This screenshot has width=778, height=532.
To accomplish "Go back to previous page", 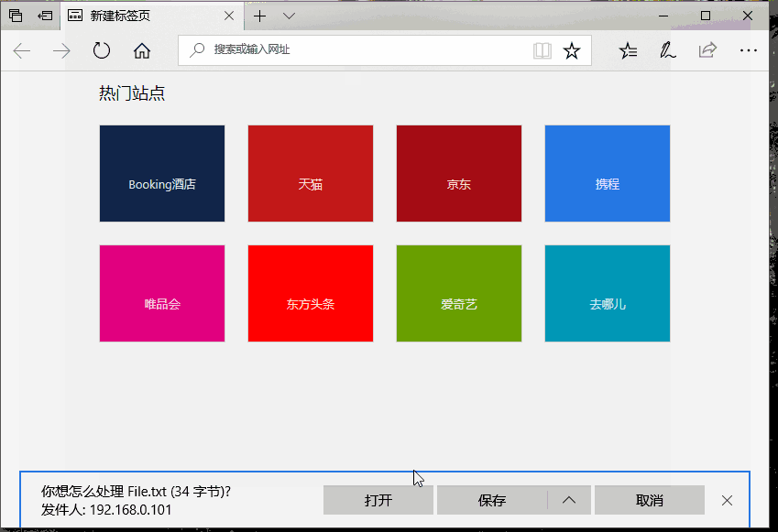I will click(x=22, y=50).
